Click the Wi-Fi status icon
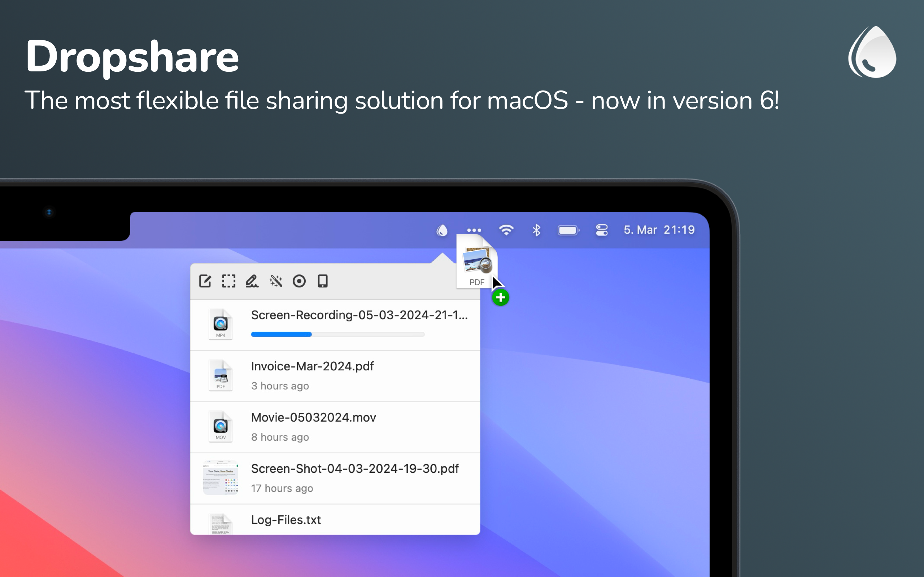 point(506,230)
